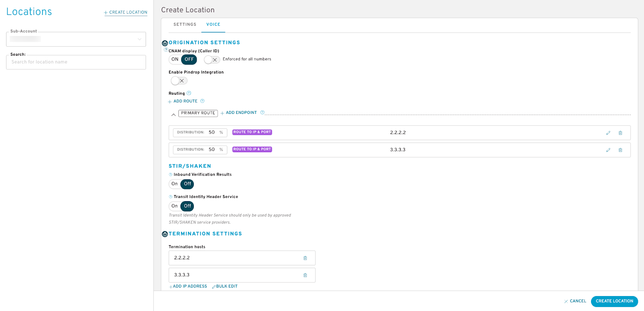Turn CNAM display ON
The height and width of the screenshot is (311, 644).
(175, 59)
